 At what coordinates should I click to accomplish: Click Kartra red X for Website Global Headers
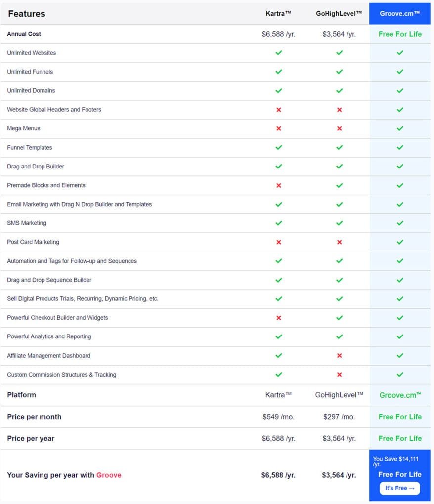(x=279, y=110)
